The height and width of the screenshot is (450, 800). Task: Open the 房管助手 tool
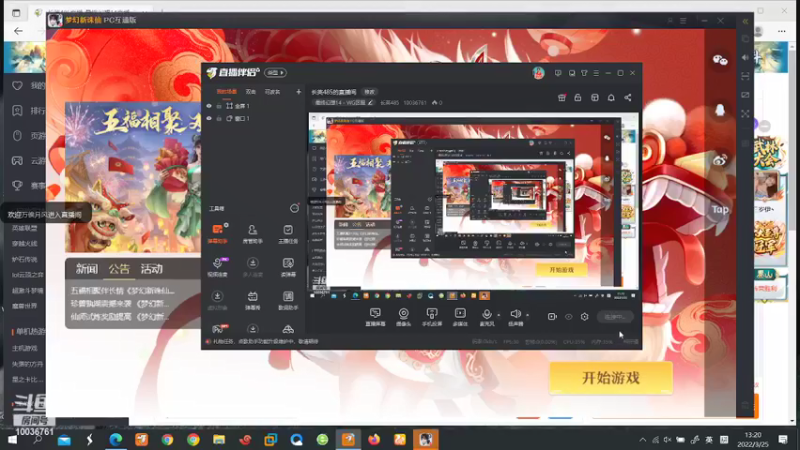pyautogui.click(x=253, y=233)
